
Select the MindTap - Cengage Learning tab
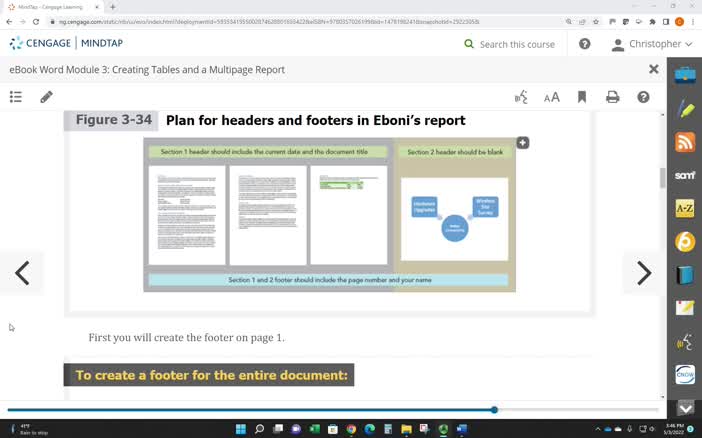pyautogui.click(x=51, y=7)
